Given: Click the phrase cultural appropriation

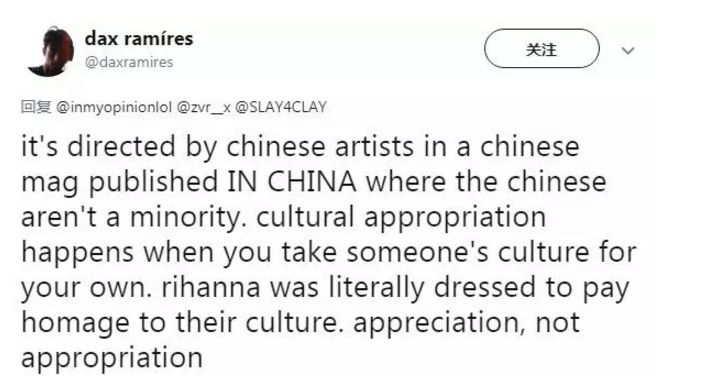Looking at the screenshot, I should [401, 218].
